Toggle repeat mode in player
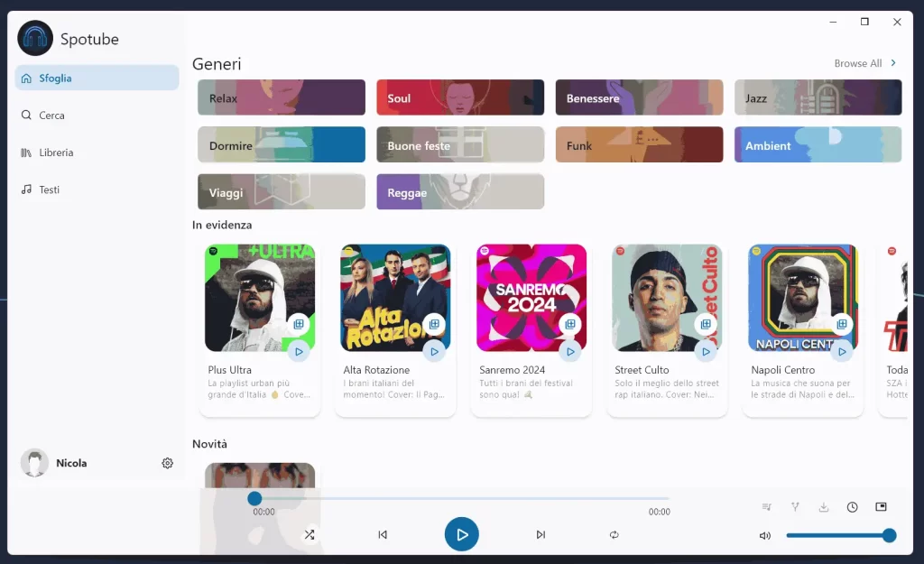The image size is (924, 564). coord(614,534)
